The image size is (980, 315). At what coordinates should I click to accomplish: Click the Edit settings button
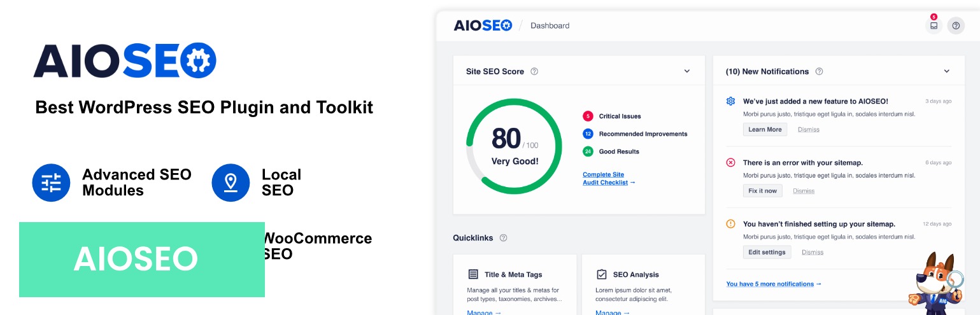(x=767, y=252)
